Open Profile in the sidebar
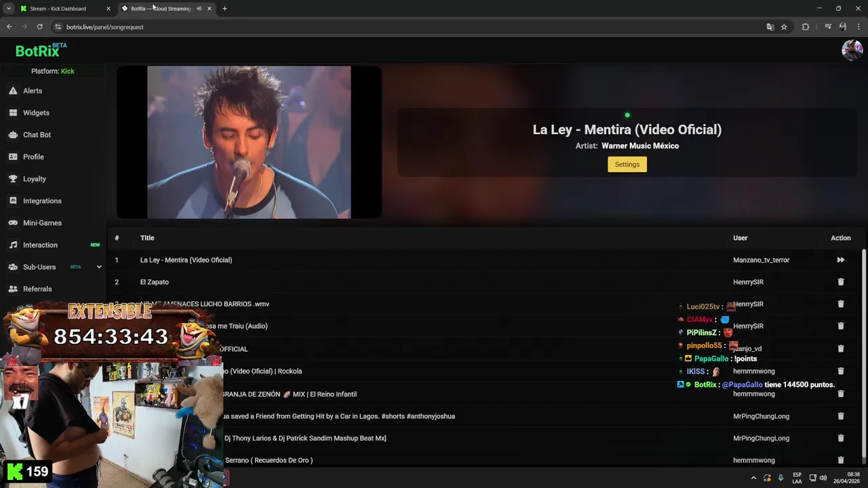 [x=33, y=157]
